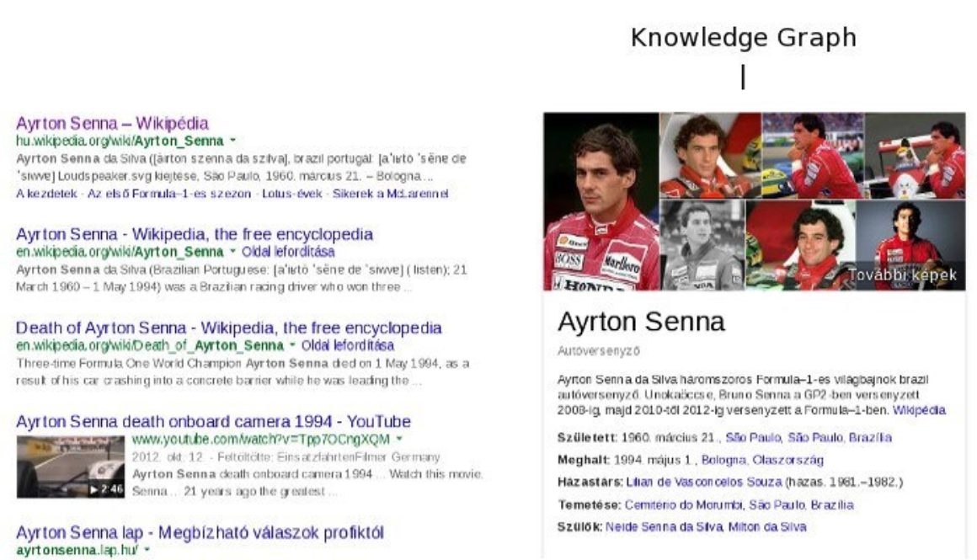Open 'További képek' in the Knowledge Graph
Viewport: 977px width, 560px height.
(901, 274)
